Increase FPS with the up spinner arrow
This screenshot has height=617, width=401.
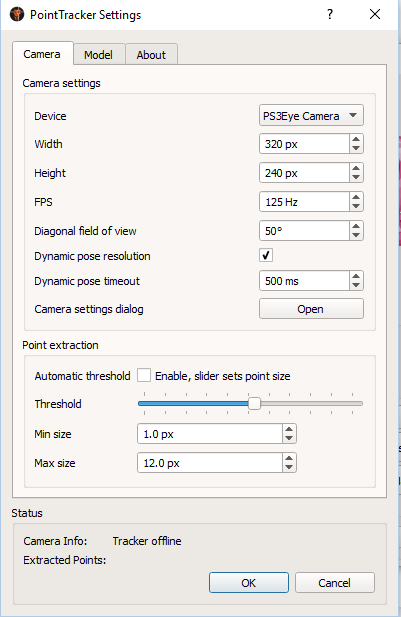(x=356, y=197)
